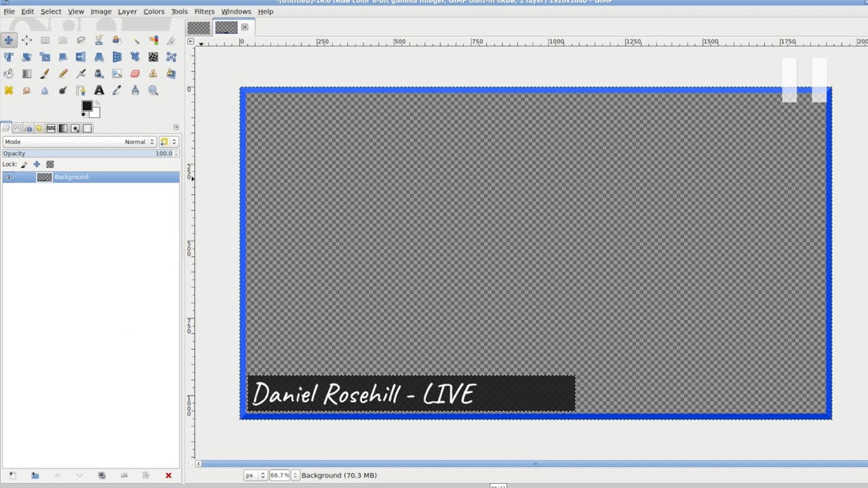Select the Move tool
This screenshot has width=868, height=488.
click(x=9, y=40)
